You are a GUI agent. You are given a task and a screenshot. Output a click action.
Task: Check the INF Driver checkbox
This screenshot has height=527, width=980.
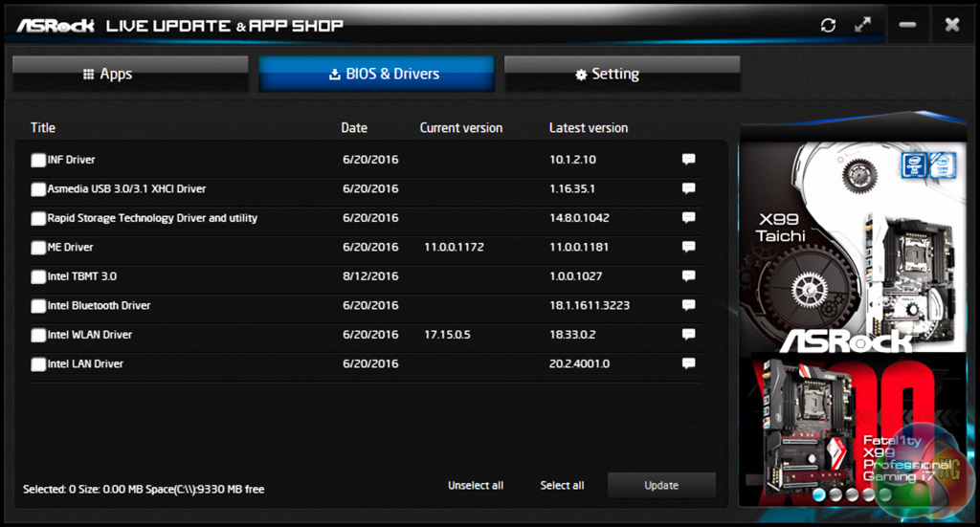38,160
